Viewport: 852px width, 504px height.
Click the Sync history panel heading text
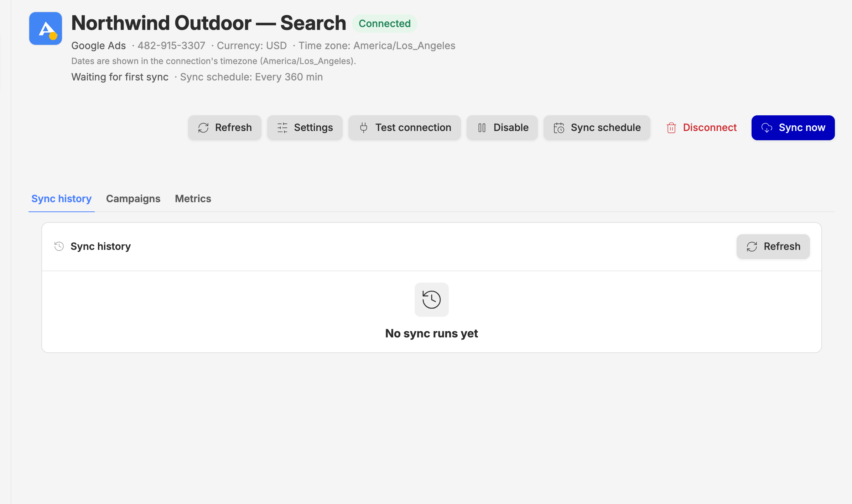tap(101, 247)
